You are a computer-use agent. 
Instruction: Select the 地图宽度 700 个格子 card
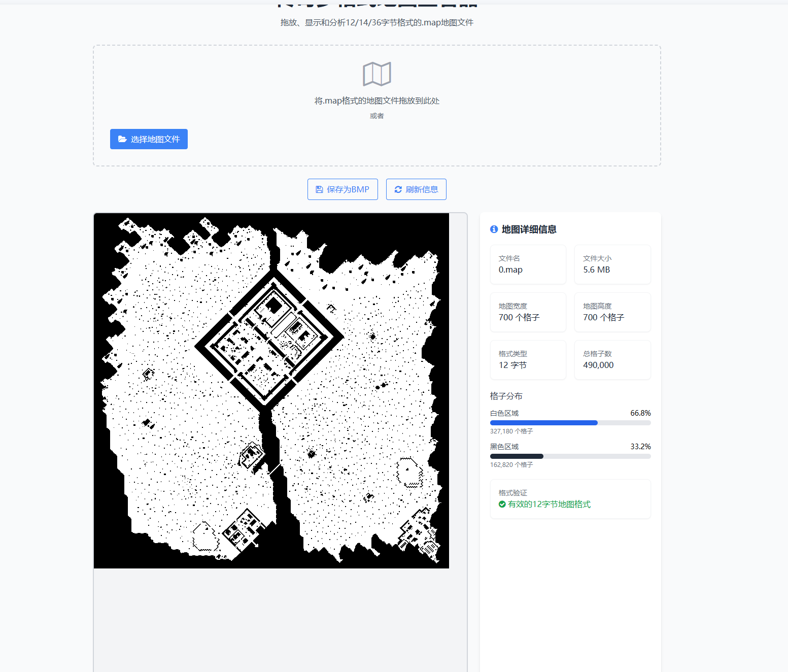[528, 312]
